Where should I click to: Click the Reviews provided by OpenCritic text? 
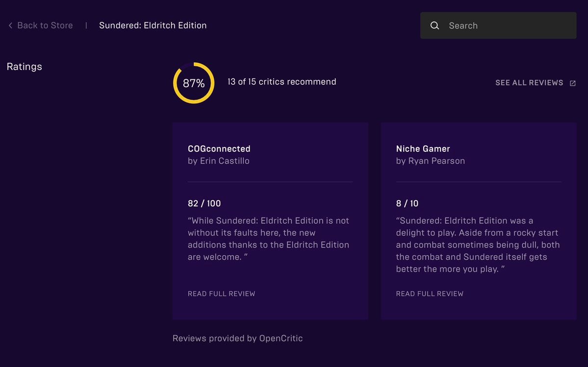[237, 338]
